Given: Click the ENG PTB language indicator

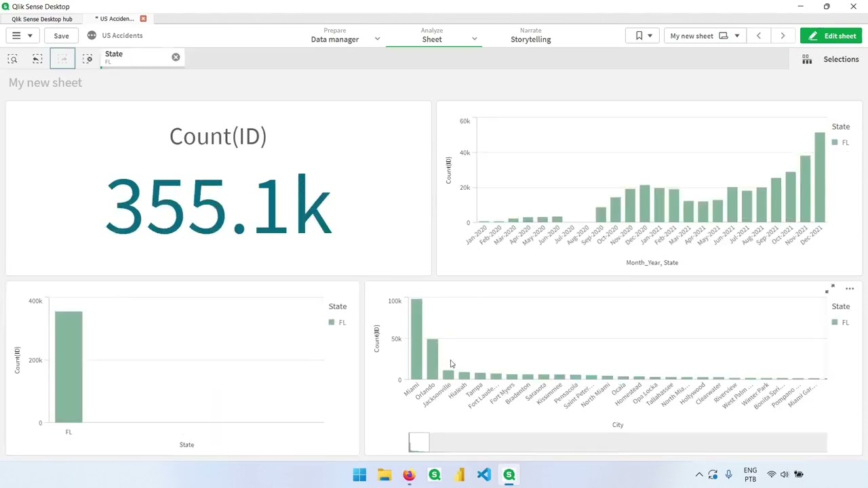Looking at the screenshot, I should 750,474.
